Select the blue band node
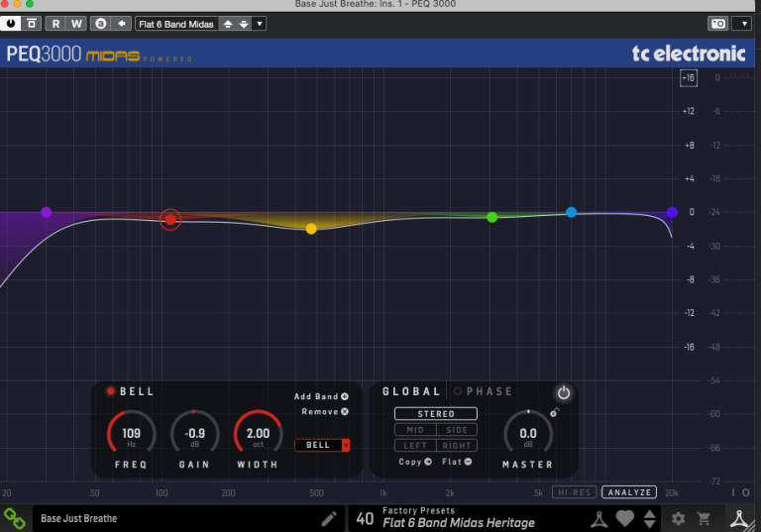The image size is (761, 532). 571,212
